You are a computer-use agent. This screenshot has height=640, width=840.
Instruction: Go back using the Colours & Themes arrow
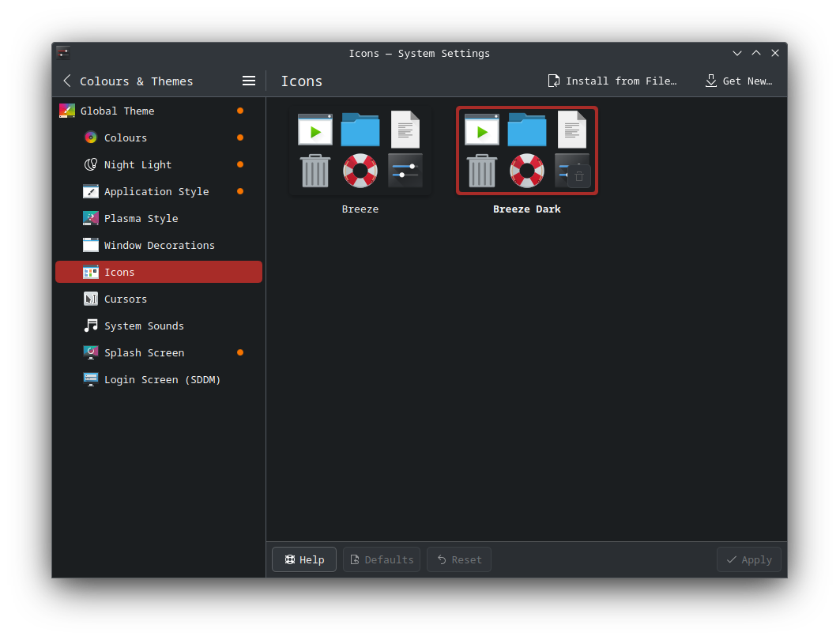tap(67, 81)
